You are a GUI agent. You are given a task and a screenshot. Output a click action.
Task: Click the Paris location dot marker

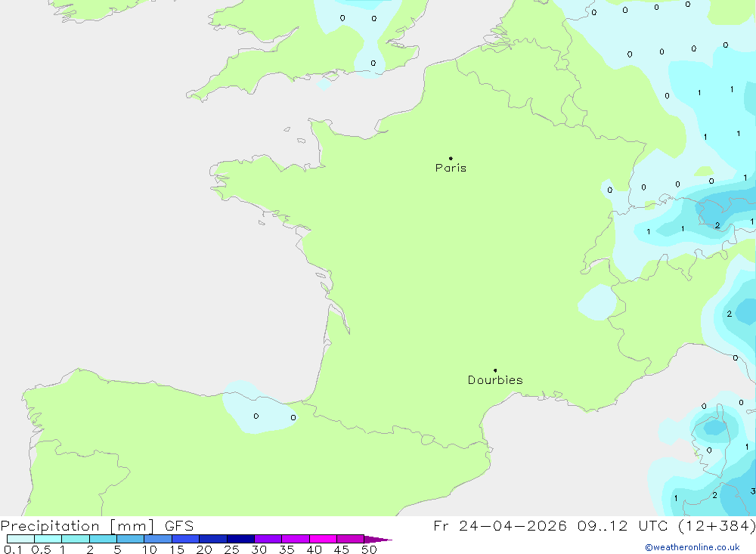(x=451, y=158)
